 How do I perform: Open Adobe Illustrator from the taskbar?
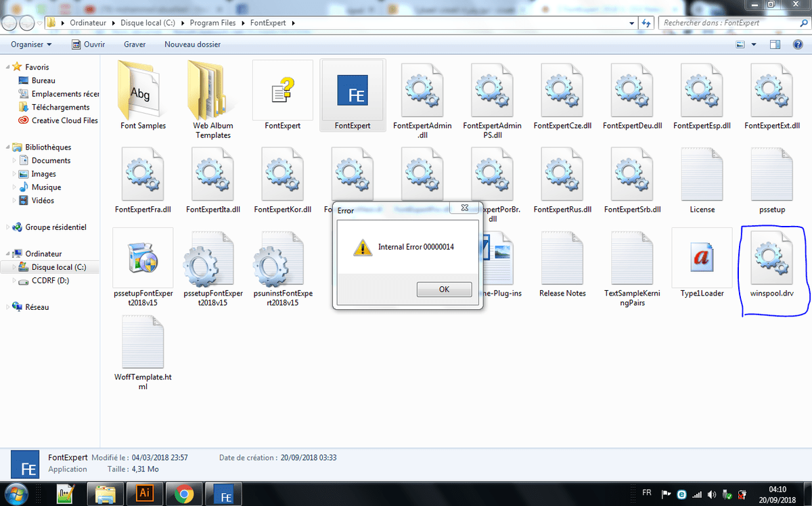(144, 493)
